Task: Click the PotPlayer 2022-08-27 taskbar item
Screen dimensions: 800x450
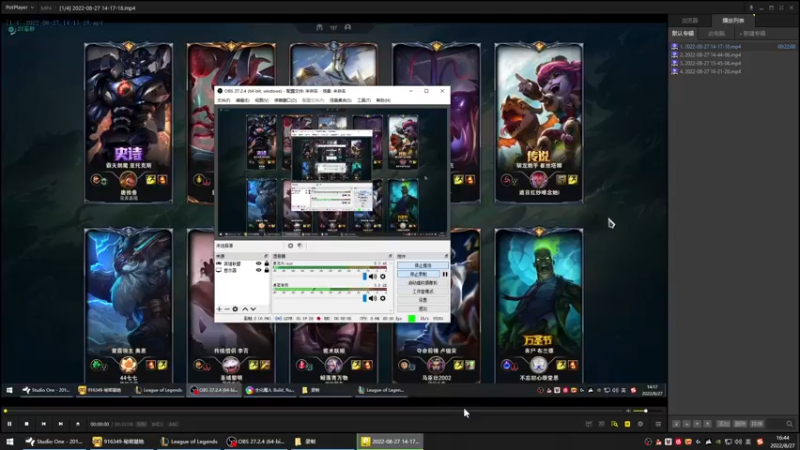Action: 390,442
